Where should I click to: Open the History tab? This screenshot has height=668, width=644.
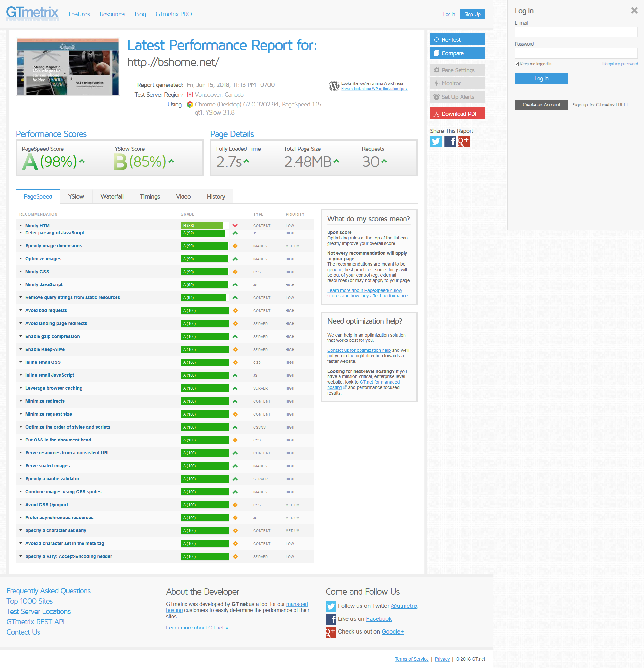click(216, 197)
